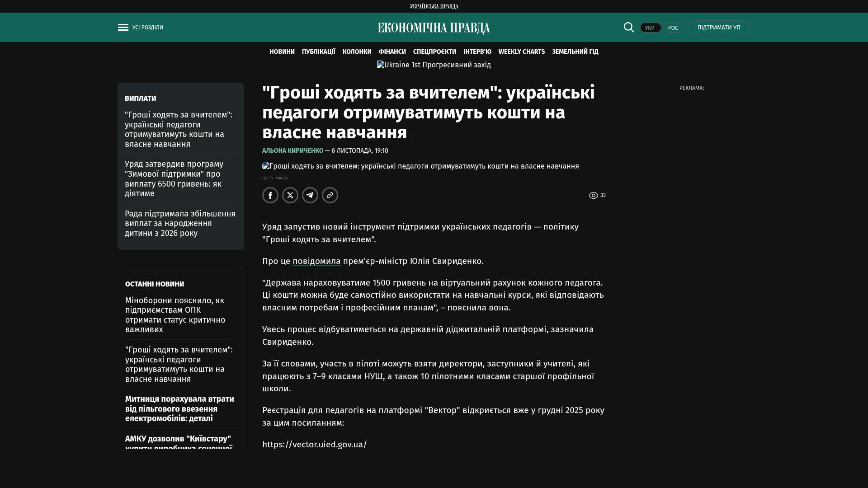Click the Ukraine 1st banner image
The height and width of the screenshot is (488, 868).
(434, 65)
